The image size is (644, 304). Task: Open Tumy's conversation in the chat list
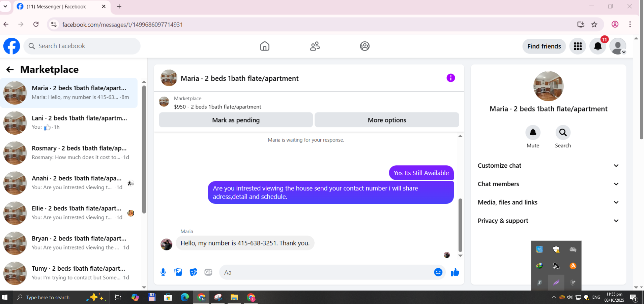pyautogui.click(x=69, y=273)
